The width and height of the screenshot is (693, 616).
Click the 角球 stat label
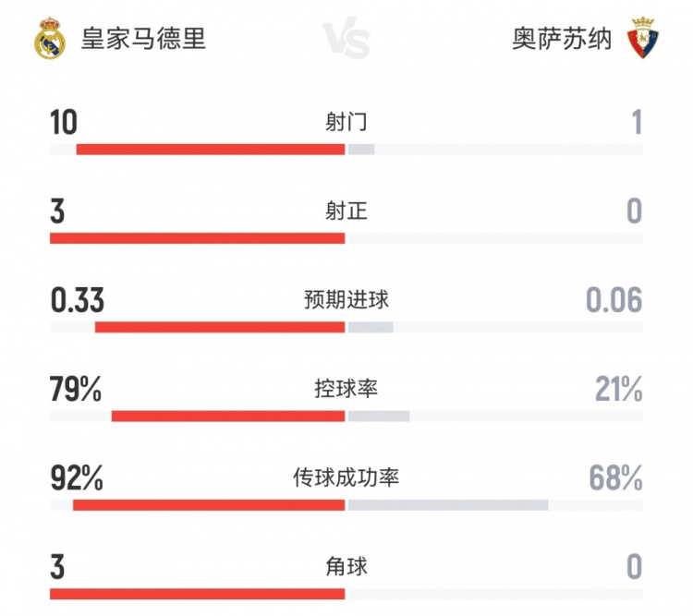pyautogui.click(x=346, y=566)
